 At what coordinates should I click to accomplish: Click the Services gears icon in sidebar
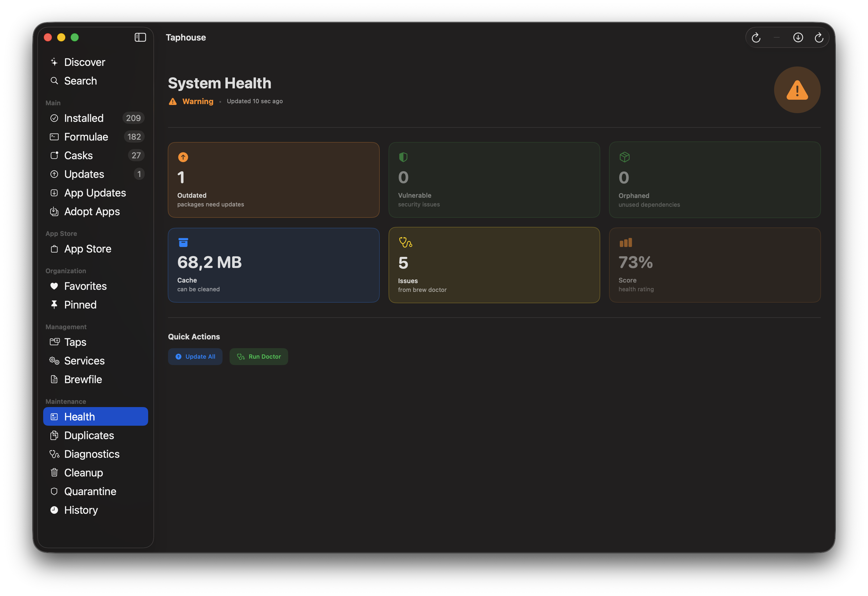(x=54, y=360)
